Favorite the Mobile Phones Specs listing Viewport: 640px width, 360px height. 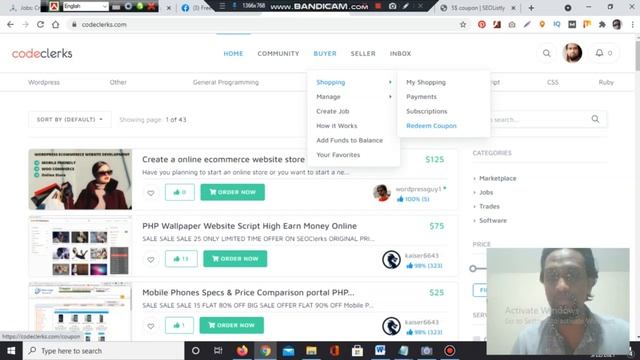pos(151,326)
